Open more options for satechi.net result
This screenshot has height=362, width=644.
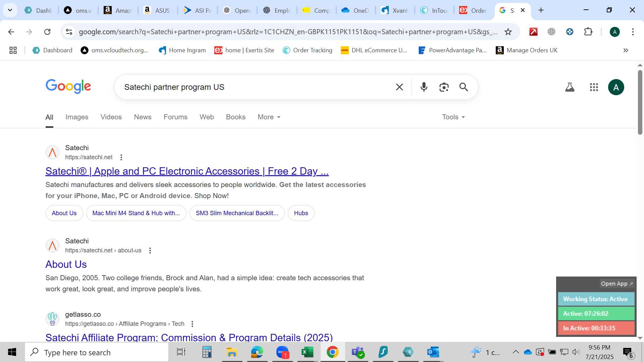click(x=121, y=157)
